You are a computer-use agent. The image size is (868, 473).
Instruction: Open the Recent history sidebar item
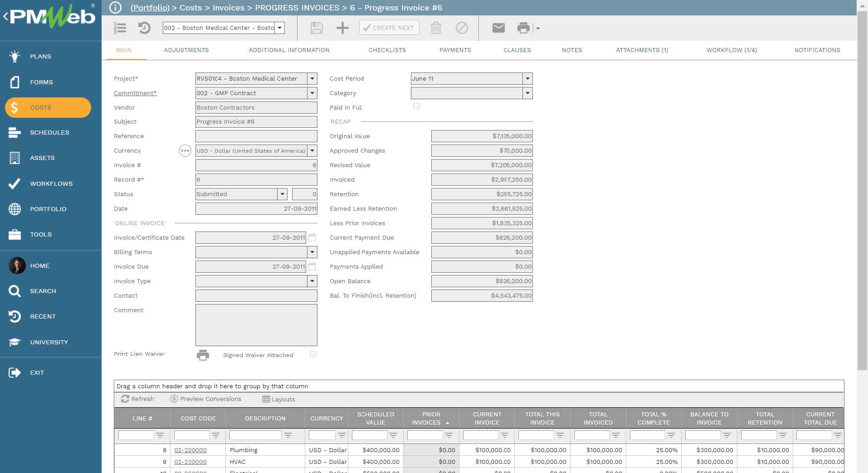coord(15,316)
